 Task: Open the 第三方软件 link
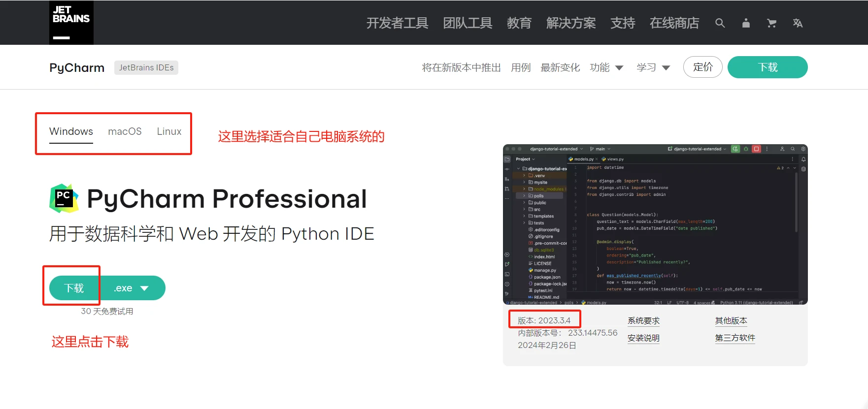click(735, 338)
